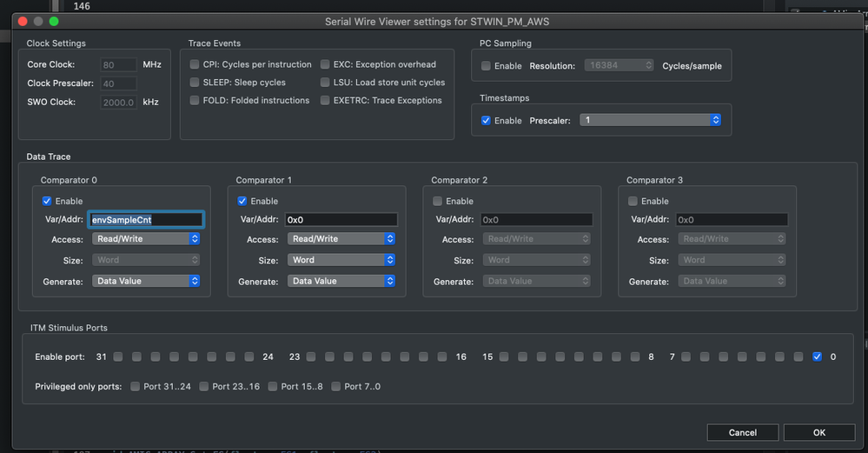Enable CPI Cycles per instruction trace event

click(195, 64)
